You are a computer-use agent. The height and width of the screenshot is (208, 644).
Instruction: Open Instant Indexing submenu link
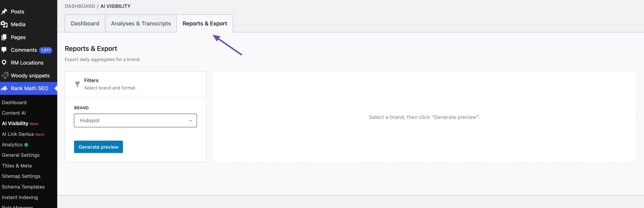20,197
